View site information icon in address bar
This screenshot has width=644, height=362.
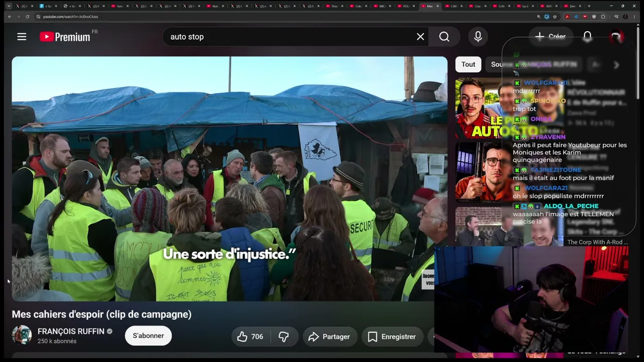tap(38, 17)
